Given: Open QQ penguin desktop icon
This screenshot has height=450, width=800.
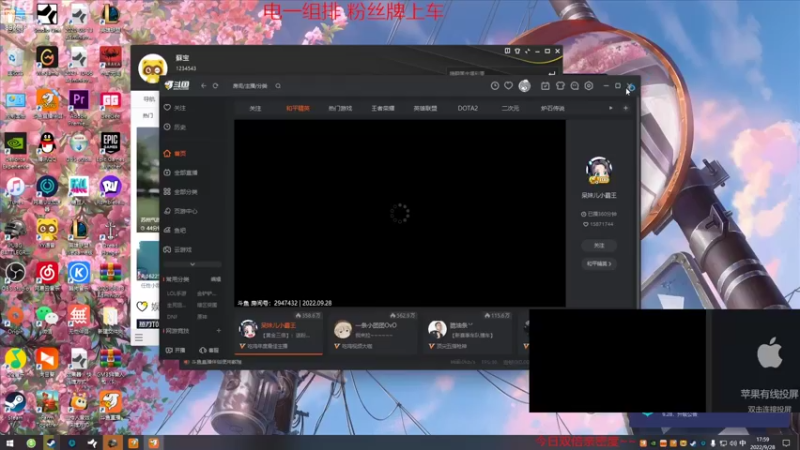Looking at the screenshot, I should [47, 144].
